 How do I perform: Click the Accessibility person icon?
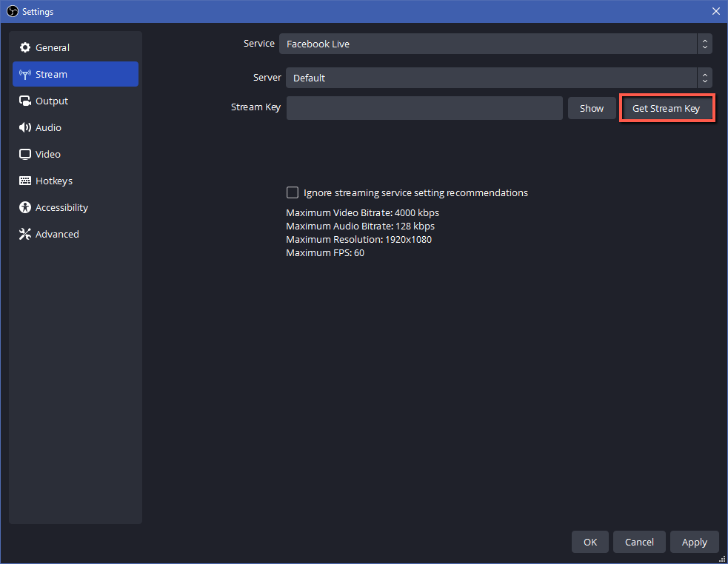coord(25,207)
